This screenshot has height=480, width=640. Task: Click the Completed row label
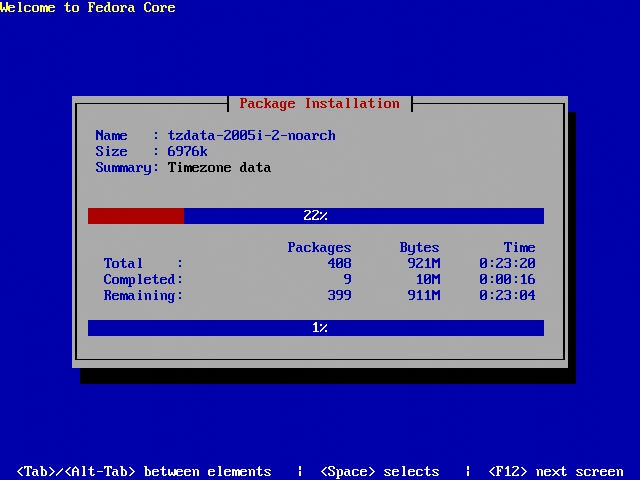point(142,279)
